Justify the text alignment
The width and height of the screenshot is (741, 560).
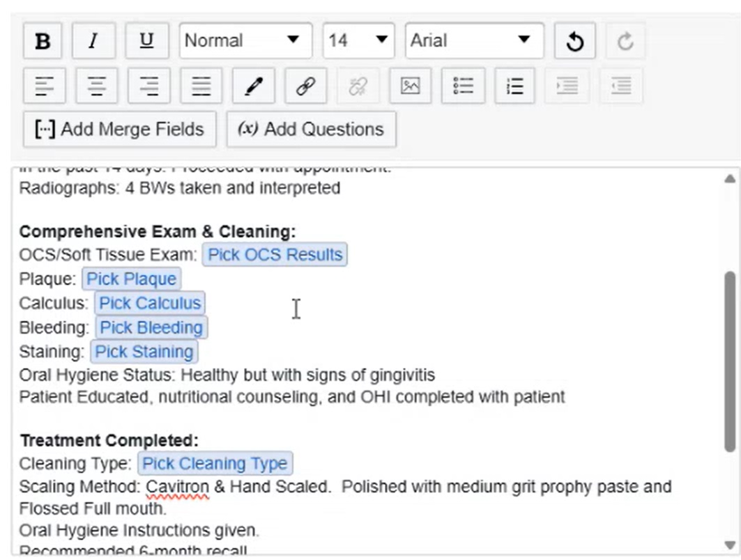[x=201, y=86]
